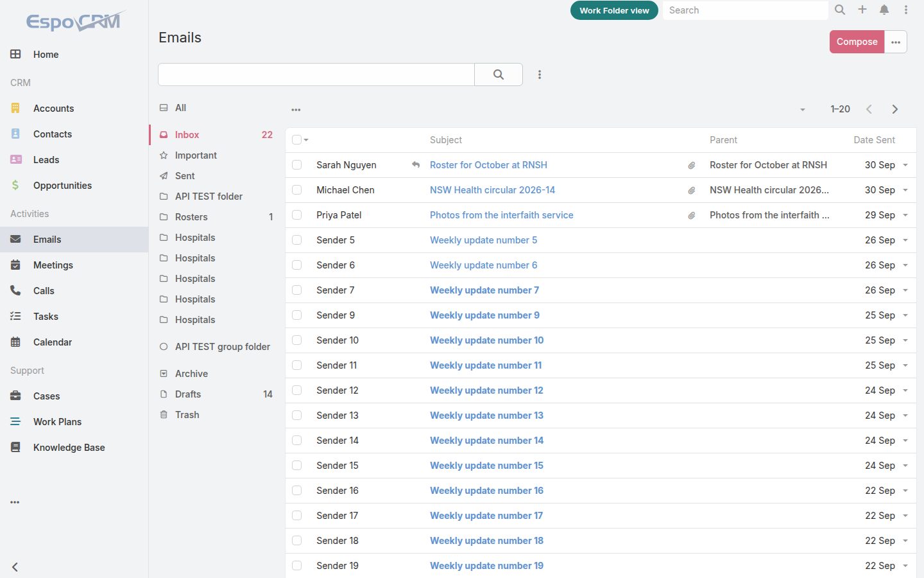Collapse the left sidebar with arrow

(15, 567)
